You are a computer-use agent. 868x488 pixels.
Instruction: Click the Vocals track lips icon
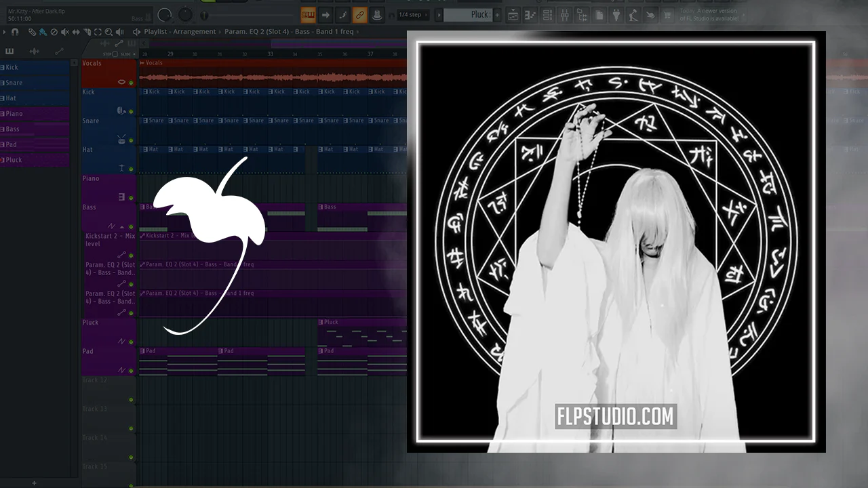click(122, 82)
